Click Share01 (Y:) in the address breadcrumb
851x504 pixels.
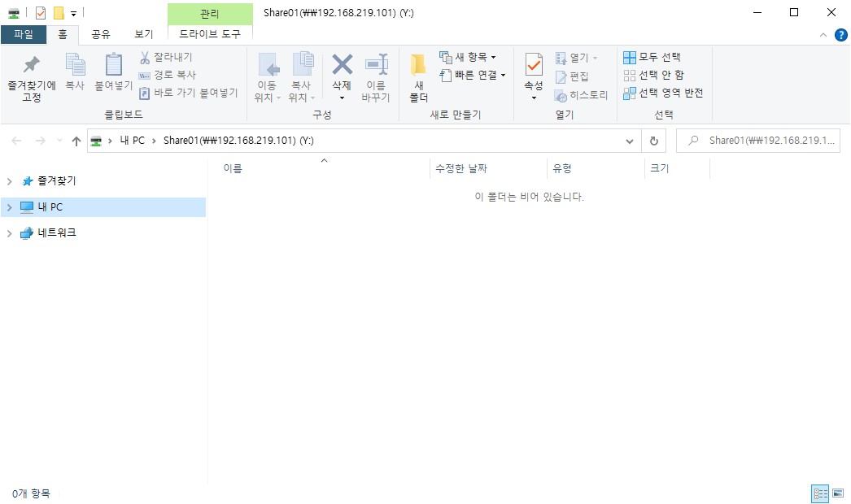pyautogui.click(x=239, y=141)
